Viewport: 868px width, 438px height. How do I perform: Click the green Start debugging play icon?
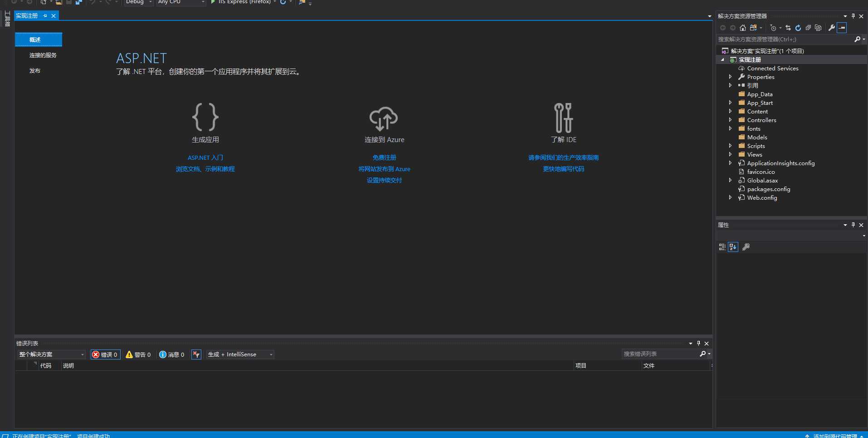[x=213, y=2]
